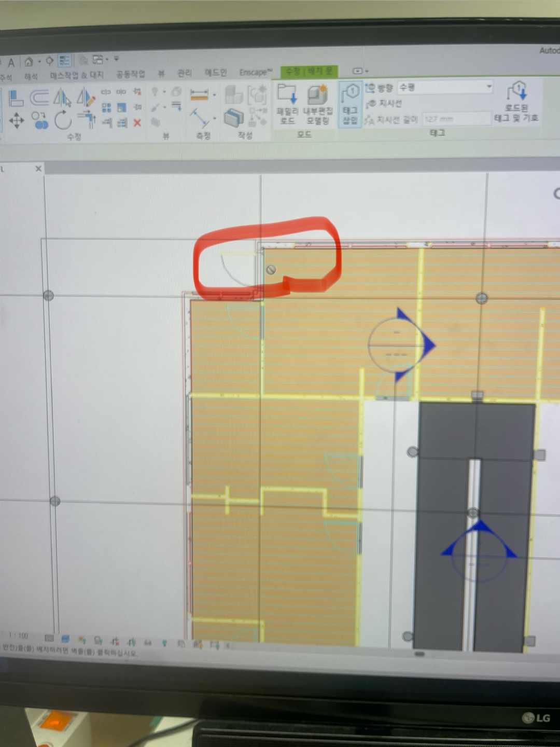Select the Copy tool icon

(x=40, y=121)
